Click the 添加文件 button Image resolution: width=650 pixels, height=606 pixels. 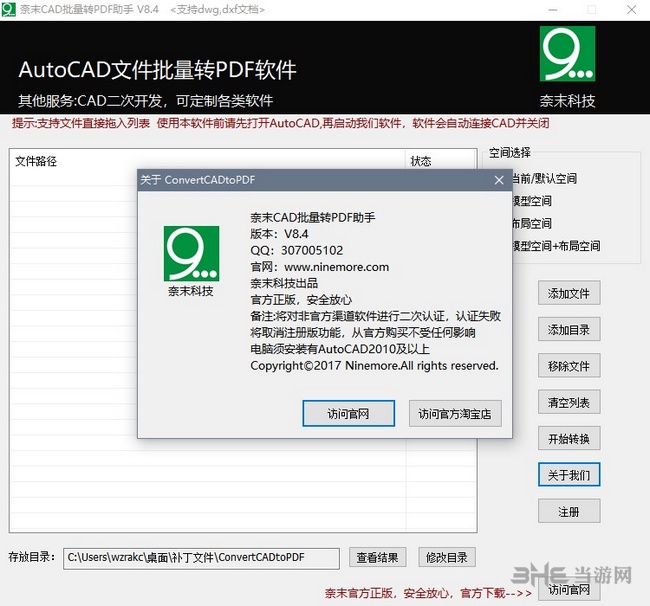[x=569, y=293]
